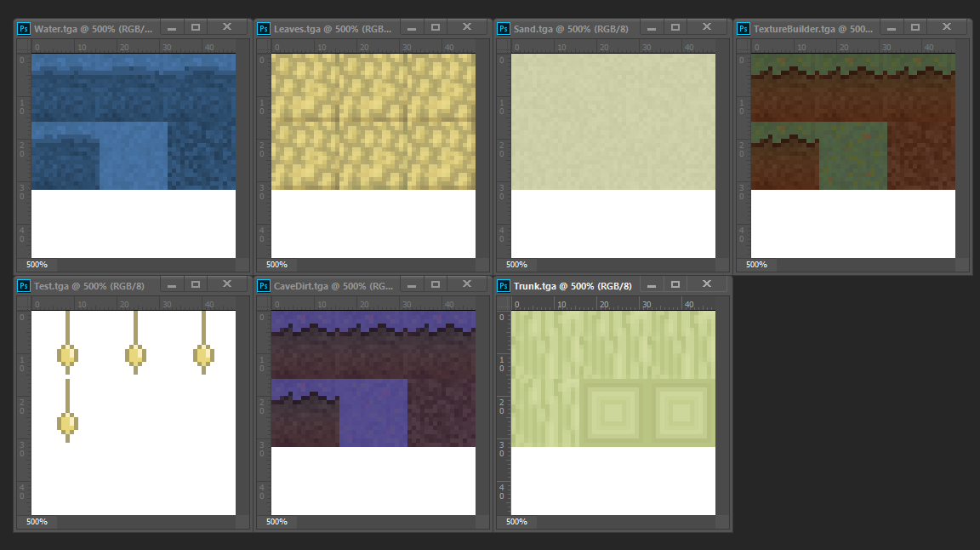Minimize the CaveDirt.tga document window
Viewport: 980px width, 550px height.
[412, 285]
